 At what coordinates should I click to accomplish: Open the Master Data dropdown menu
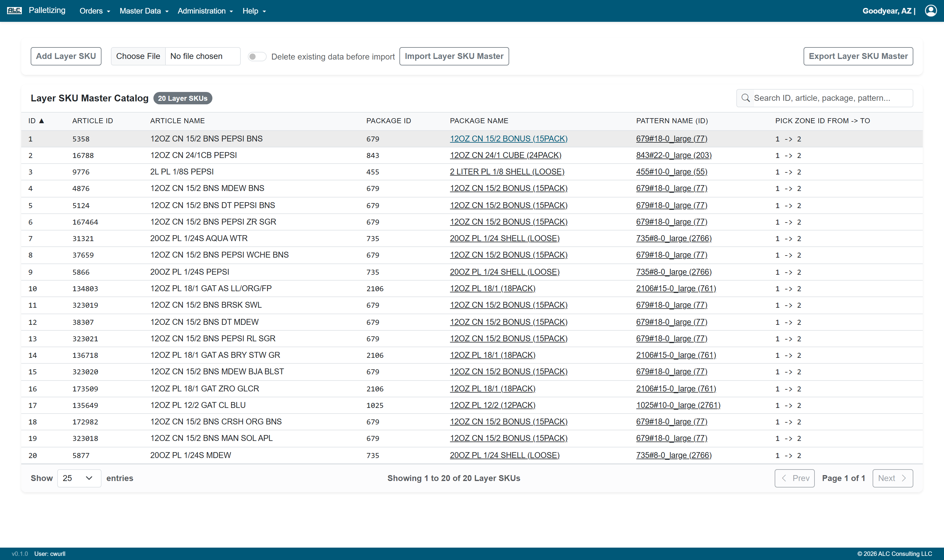144,11
